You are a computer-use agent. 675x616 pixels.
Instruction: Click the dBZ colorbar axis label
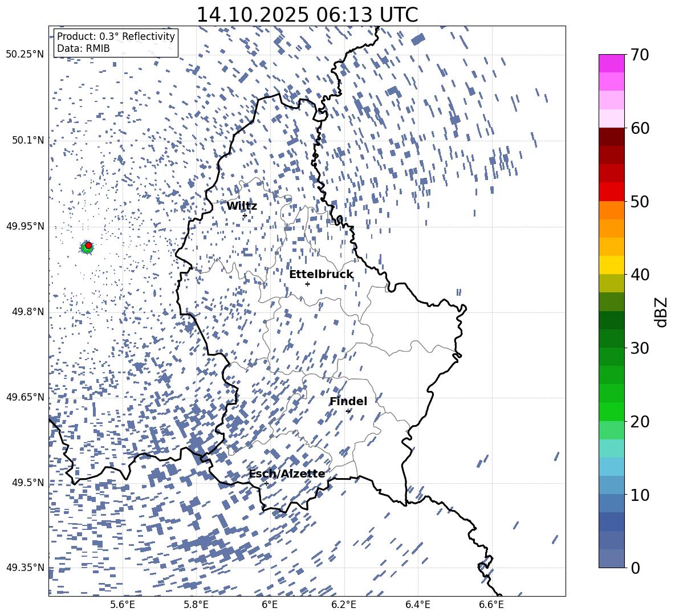[x=661, y=312]
